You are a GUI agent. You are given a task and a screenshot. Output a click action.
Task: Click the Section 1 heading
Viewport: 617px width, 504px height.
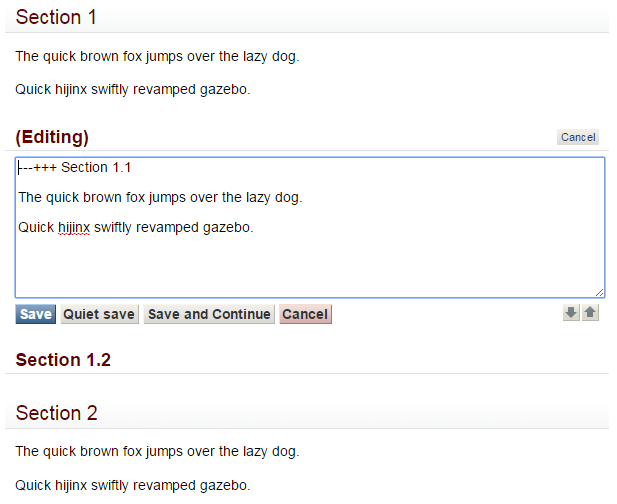tap(56, 17)
